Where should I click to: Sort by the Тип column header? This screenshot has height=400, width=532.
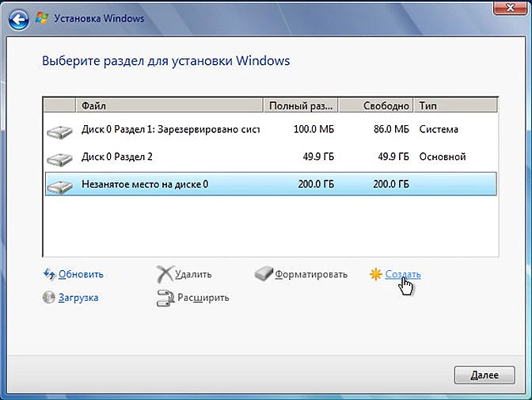(456, 105)
